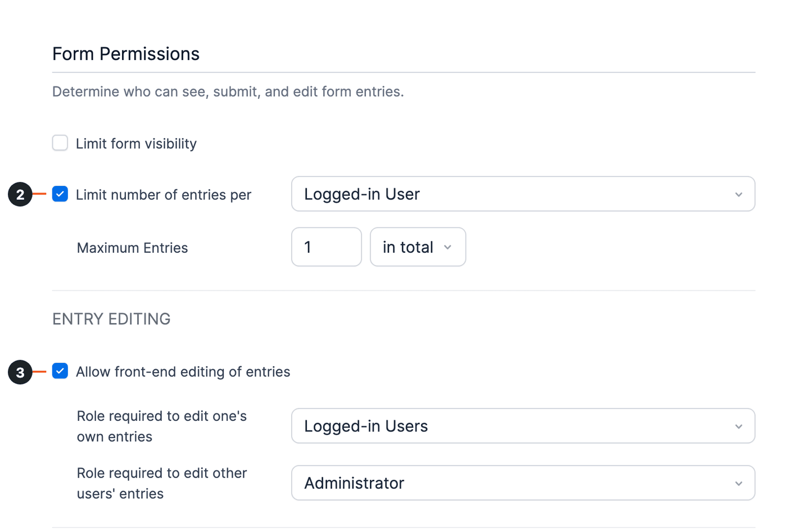Click 'Role required to edit other users' entries'
Viewport: 787px width, 532px height.
pos(162,483)
